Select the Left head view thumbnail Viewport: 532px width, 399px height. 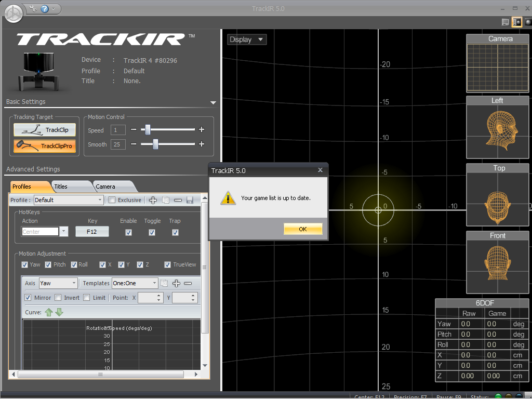pyautogui.click(x=497, y=128)
